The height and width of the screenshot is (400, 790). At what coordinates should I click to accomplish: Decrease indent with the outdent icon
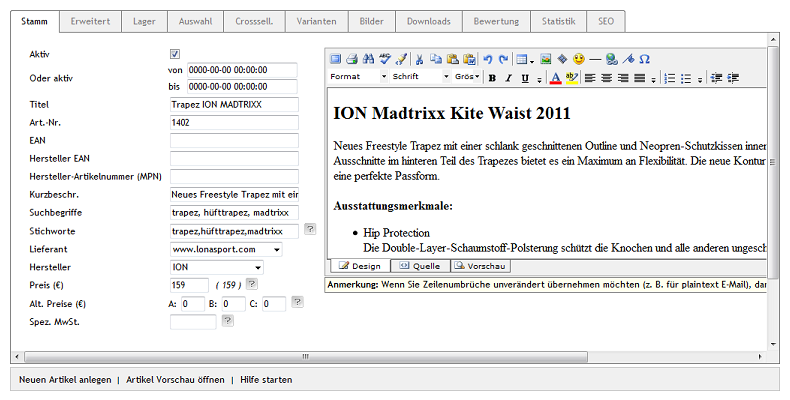tap(716, 78)
